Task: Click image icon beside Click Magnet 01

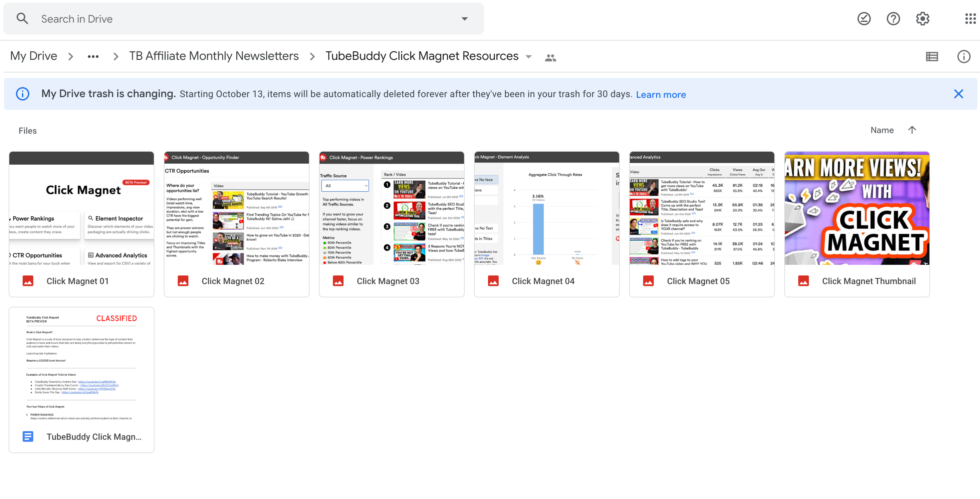Action: (28, 281)
